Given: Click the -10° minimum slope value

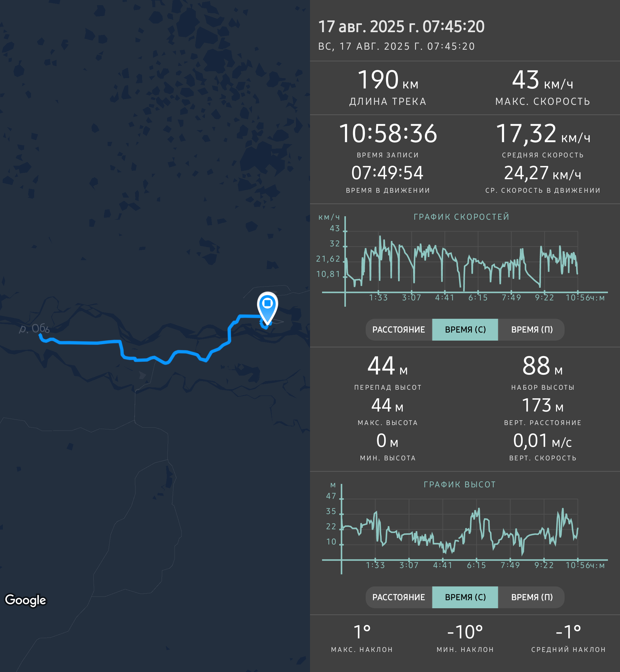Looking at the screenshot, I should click(465, 632).
